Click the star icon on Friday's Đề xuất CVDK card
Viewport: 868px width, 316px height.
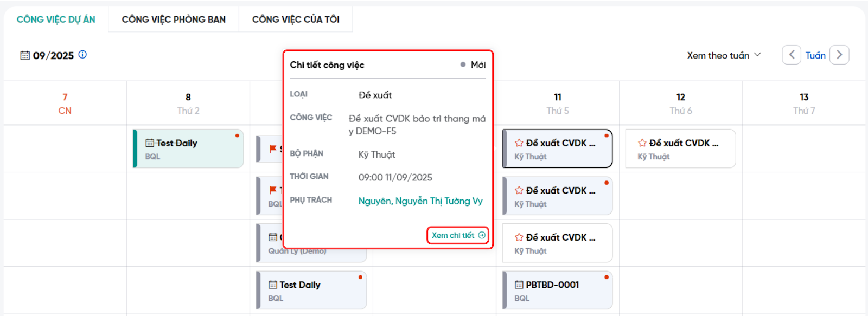click(642, 143)
